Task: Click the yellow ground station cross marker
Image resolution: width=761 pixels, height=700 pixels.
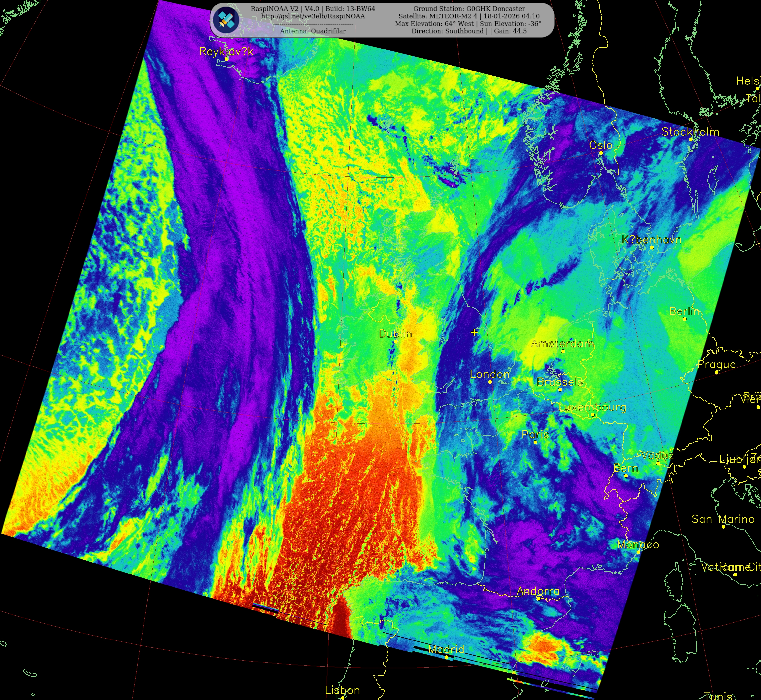Action: pos(474,332)
